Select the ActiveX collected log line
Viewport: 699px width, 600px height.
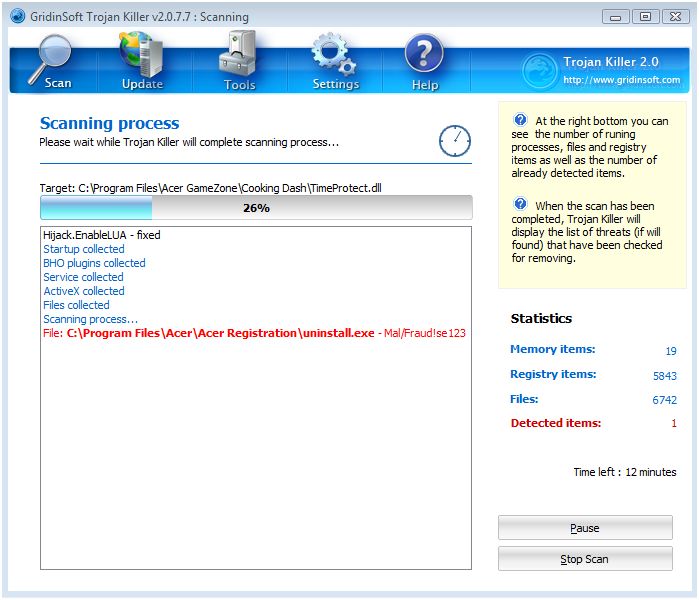84,291
